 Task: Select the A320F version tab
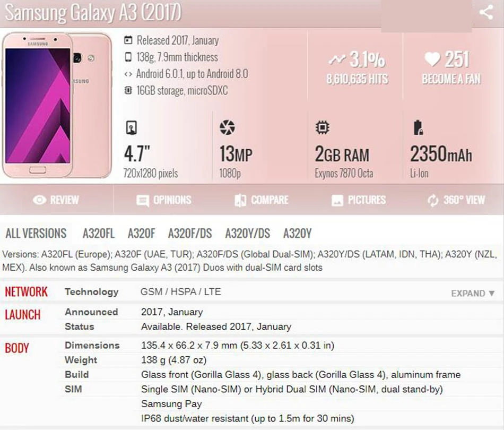[x=142, y=233]
